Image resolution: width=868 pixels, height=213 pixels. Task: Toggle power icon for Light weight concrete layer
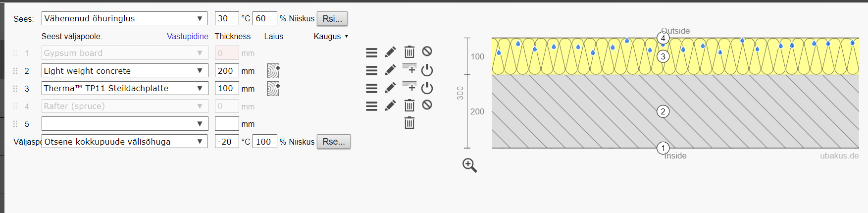tap(427, 70)
